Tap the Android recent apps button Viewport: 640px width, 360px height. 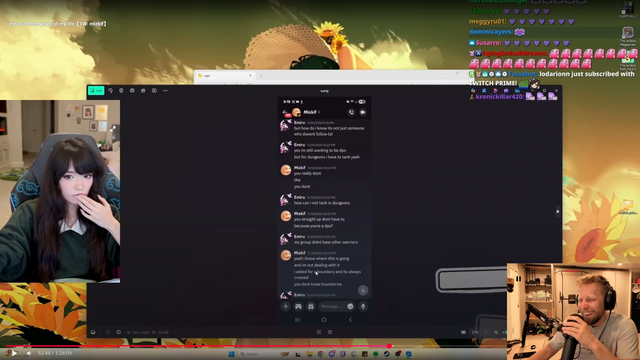click(x=298, y=320)
